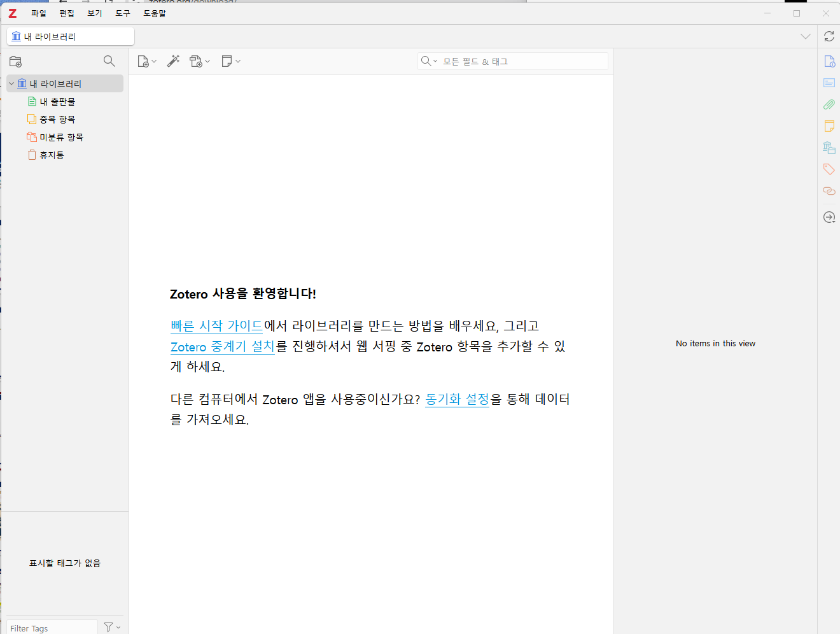Click the Locate arrow icon in sidebar
Screen dimensions: 840x634
(829, 217)
